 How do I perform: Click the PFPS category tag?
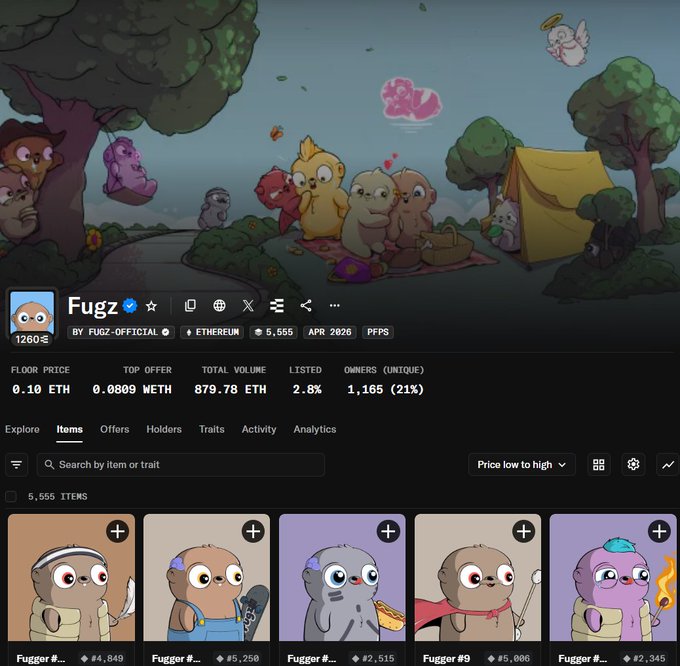[x=378, y=332]
